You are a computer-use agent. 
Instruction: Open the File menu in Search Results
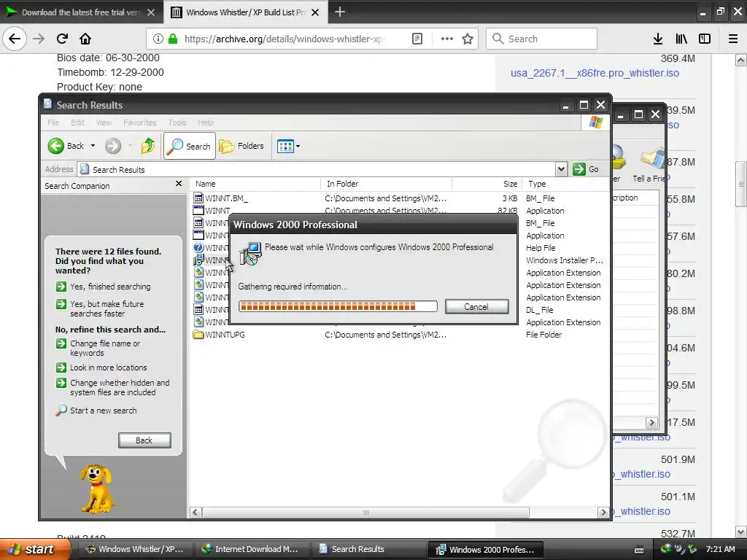53,122
